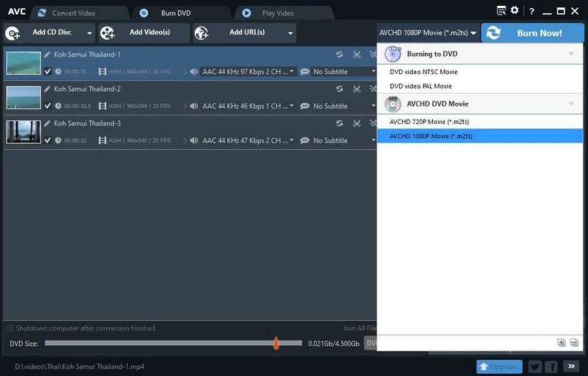588x376 pixels.
Task: Click the add profile icon at the bottom of the format list
Action: (561, 342)
